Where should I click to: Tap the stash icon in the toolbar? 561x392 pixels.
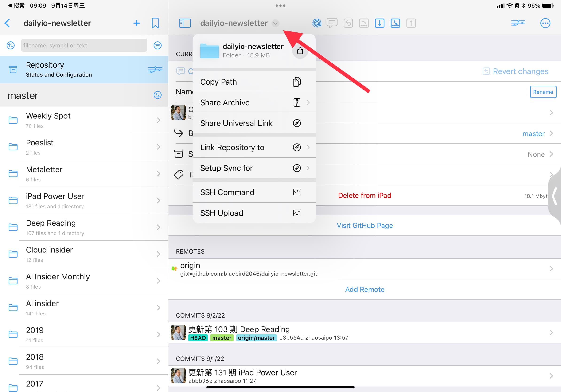click(x=364, y=23)
